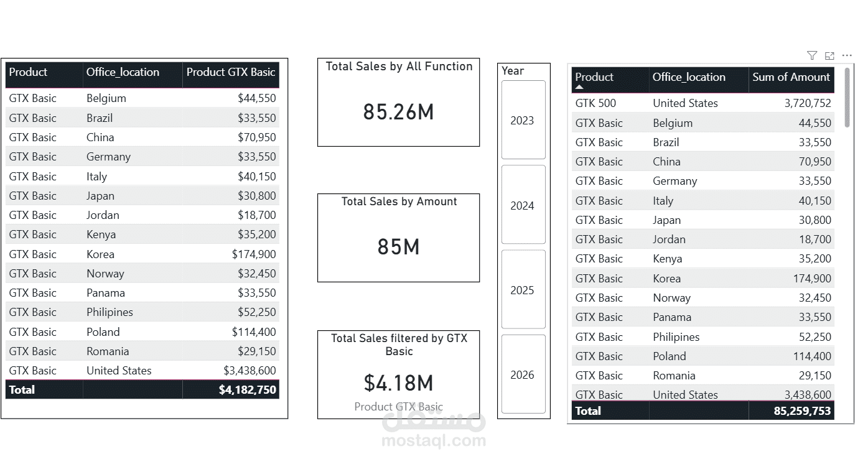Select Total Sales filtered by GTX Basic card

click(x=399, y=374)
